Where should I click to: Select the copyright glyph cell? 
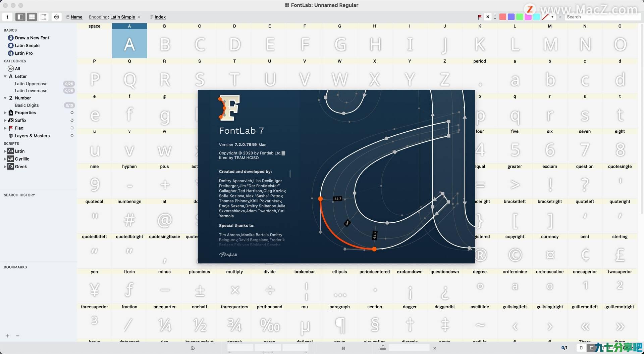pos(515,251)
